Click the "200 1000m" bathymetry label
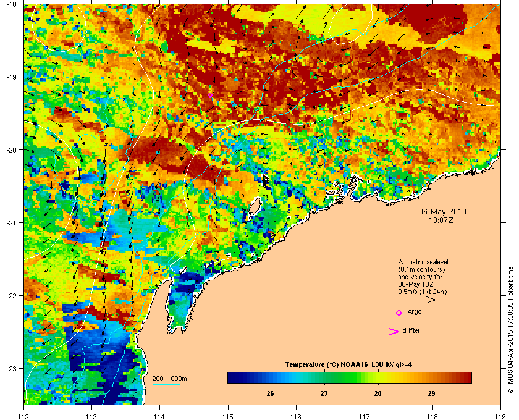The height and width of the screenshot is (420, 519). coord(169,379)
